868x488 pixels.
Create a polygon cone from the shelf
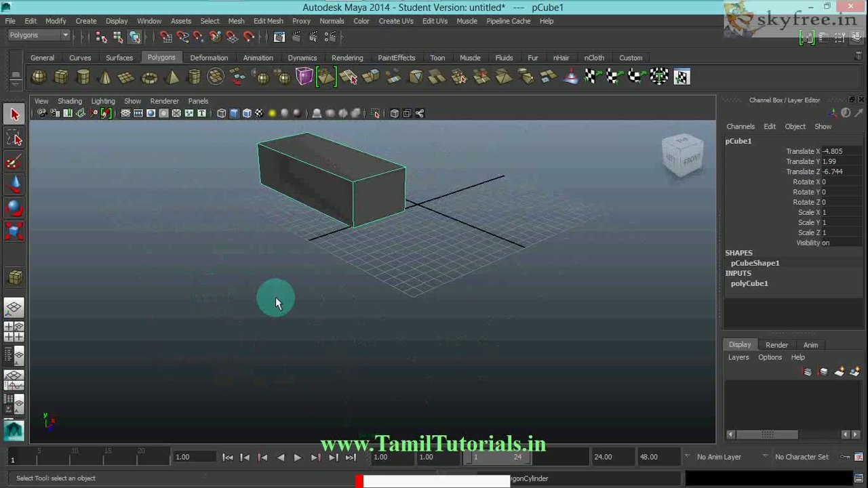[105, 77]
